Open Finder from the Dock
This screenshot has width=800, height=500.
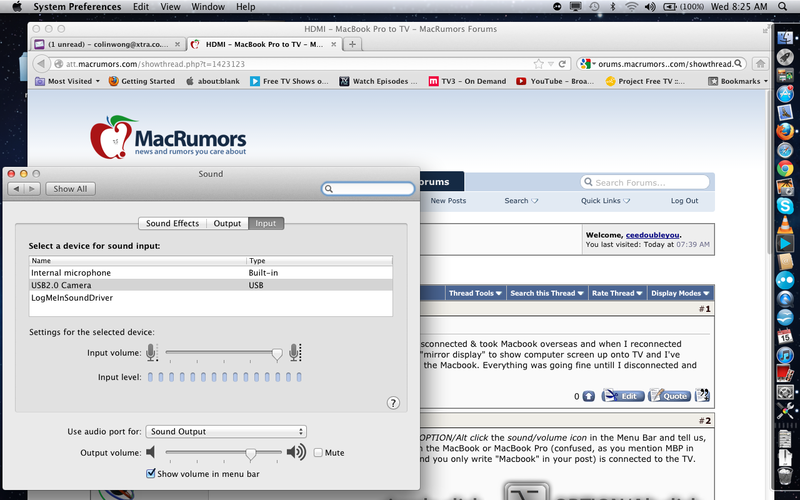pos(785,36)
